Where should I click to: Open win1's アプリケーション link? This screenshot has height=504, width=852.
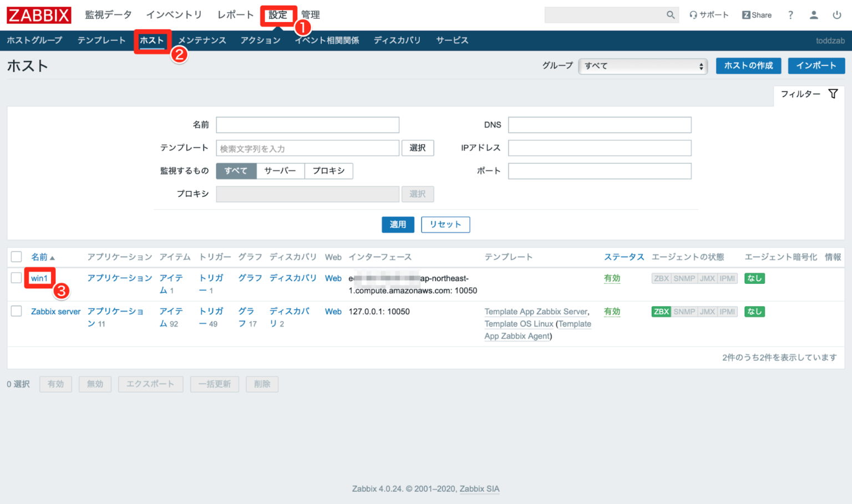tap(119, 278)
